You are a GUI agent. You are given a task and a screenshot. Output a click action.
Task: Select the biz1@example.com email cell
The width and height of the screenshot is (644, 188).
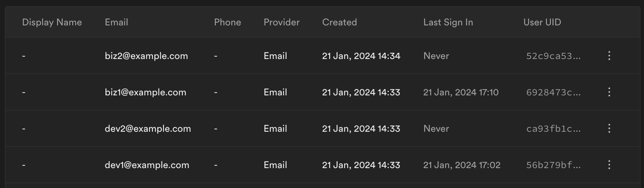[145, 92]
